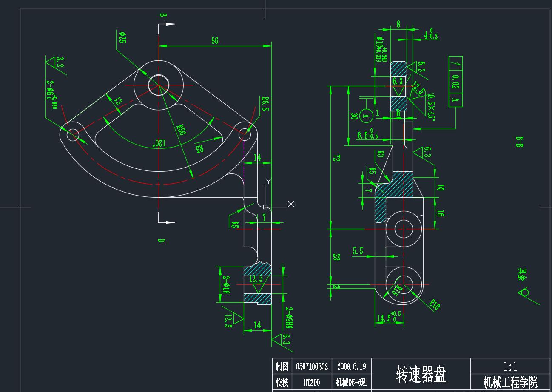The image size is (552, 392).
Task: Select the Φ25 diameter dimension label
Action: coord(122,37)
